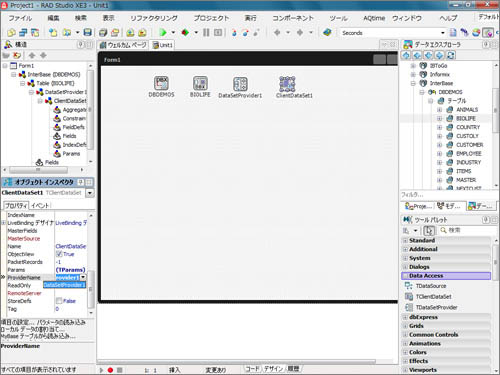This screenshot has width=500, height=375.
Task: Open the 編集 menu
Action: (53, 18)
